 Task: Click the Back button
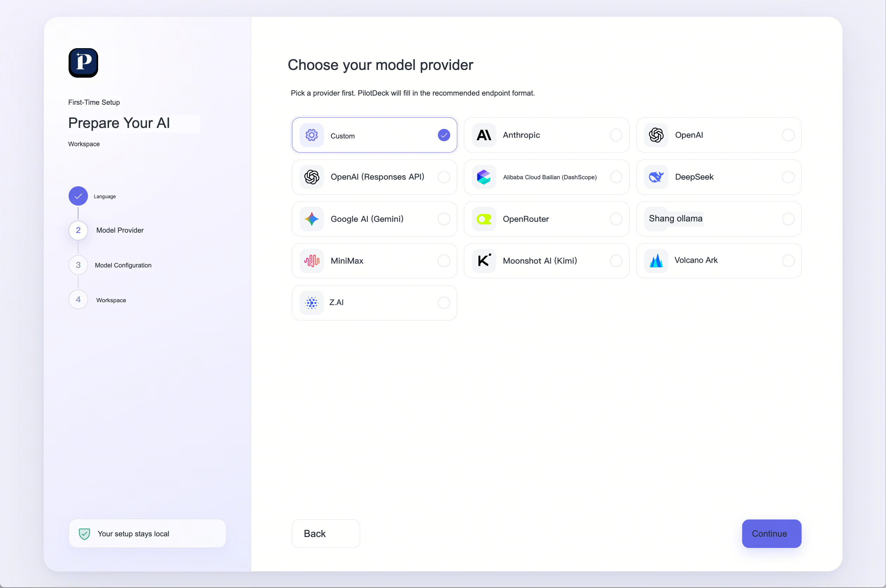(326, 534)
